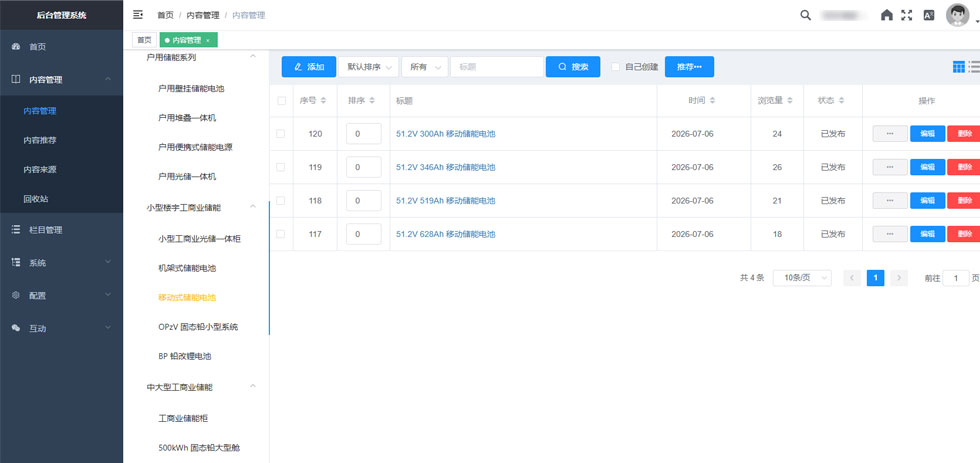This screenshot has width=980, height=463.
Task: Enable the 自己创建 checkbox
Action: pyautogui.click(x=615, y=67)
